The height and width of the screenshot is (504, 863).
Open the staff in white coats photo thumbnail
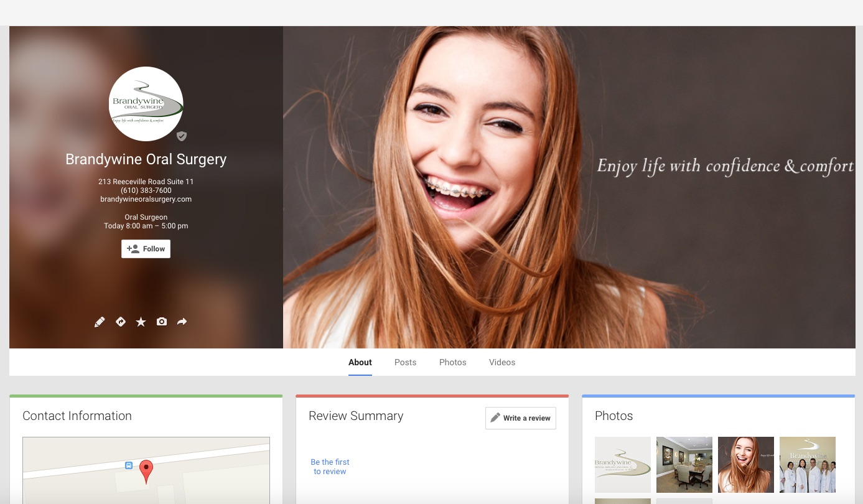coord(808,465)
